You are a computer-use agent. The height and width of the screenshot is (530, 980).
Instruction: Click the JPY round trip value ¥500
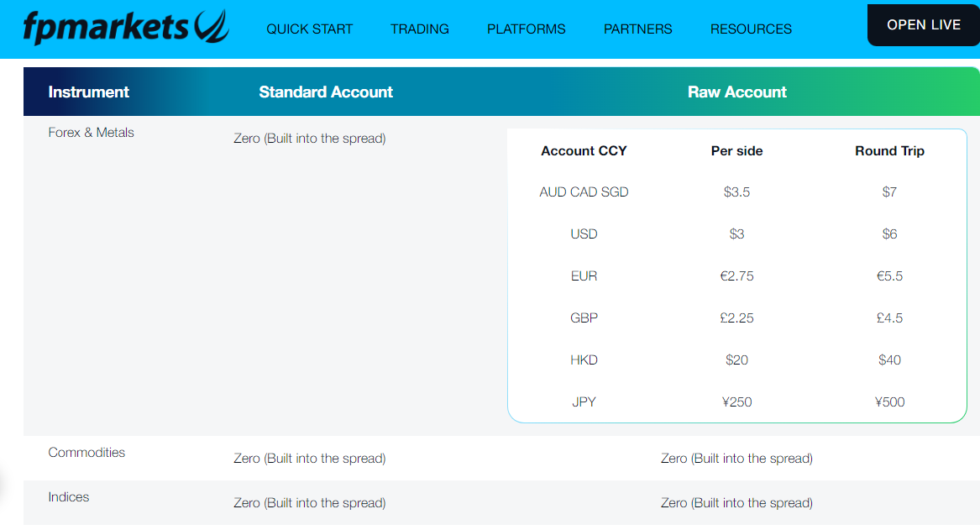point(890,401)
